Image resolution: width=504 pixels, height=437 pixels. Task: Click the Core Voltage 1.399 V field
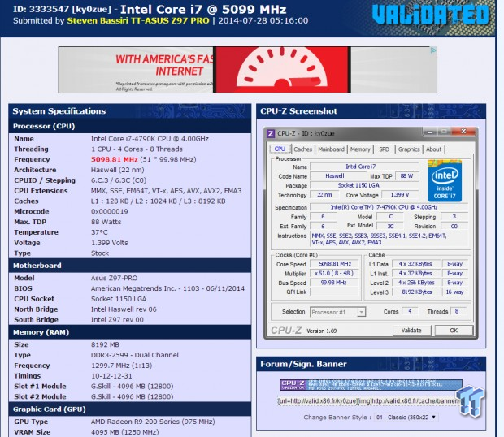coord(399,195)
